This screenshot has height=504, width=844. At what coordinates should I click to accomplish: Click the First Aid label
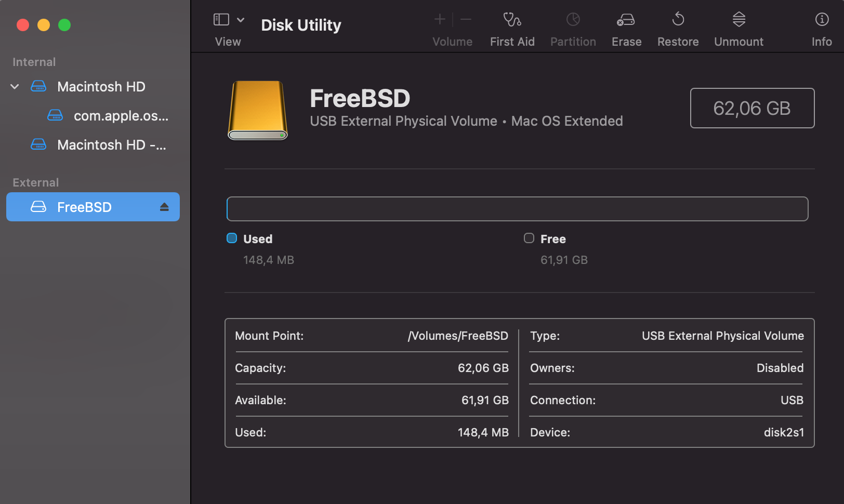512,42
